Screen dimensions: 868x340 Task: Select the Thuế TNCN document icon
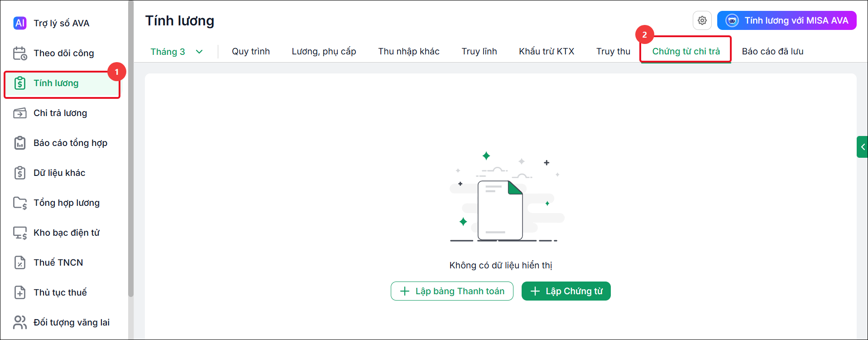click(20, 262)
